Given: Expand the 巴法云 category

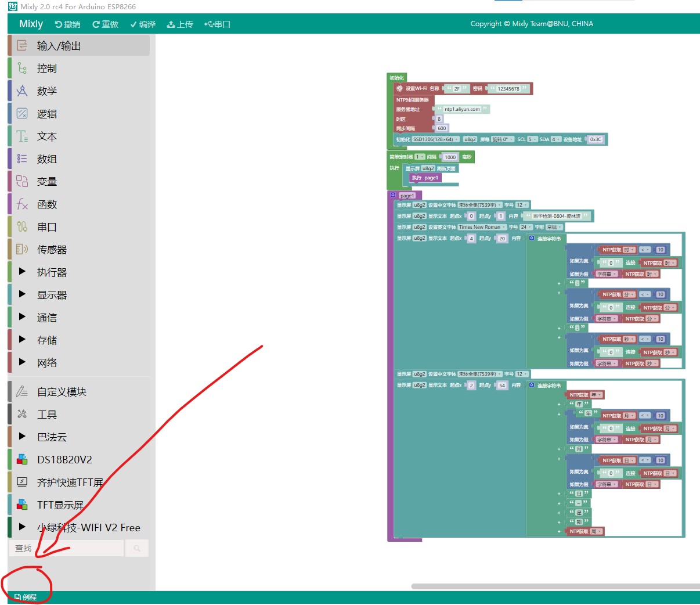Looking at the screenshot, I should 79,437.
